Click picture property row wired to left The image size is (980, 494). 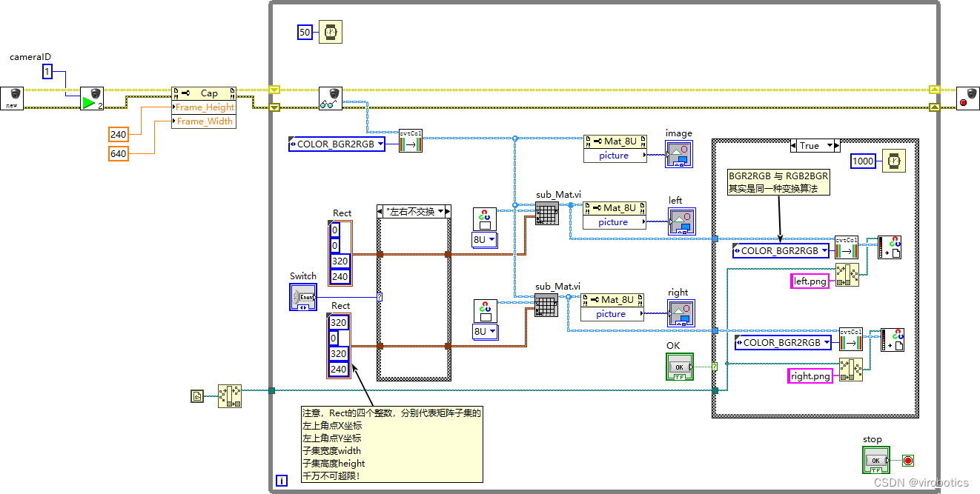tap(615, 221)
